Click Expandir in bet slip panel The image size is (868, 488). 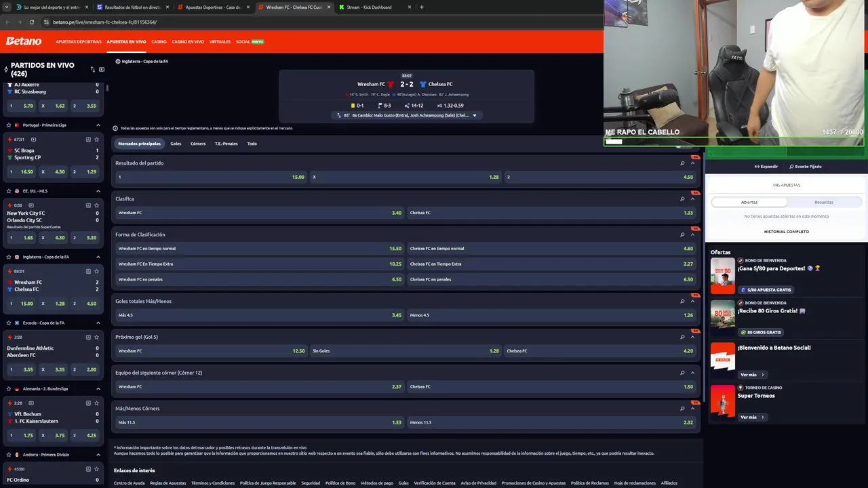(766, 166)
